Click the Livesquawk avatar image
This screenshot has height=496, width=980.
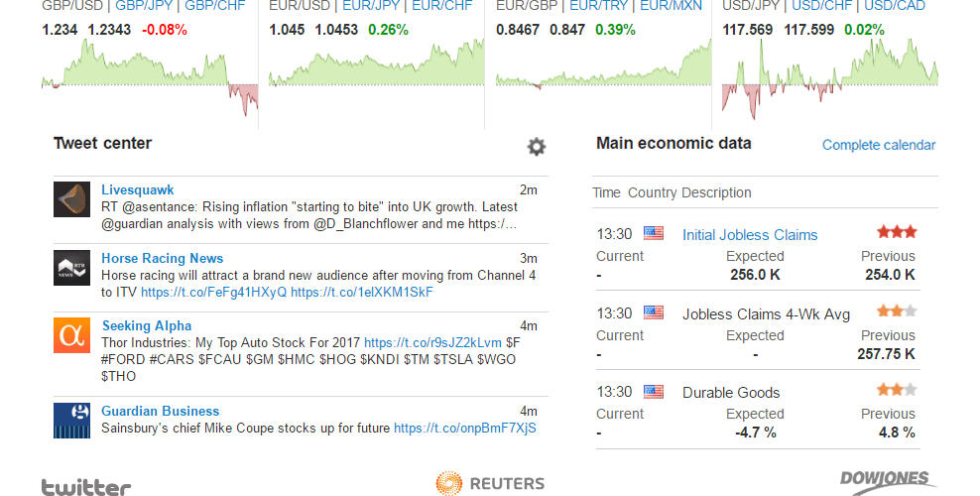click(71, 200)
